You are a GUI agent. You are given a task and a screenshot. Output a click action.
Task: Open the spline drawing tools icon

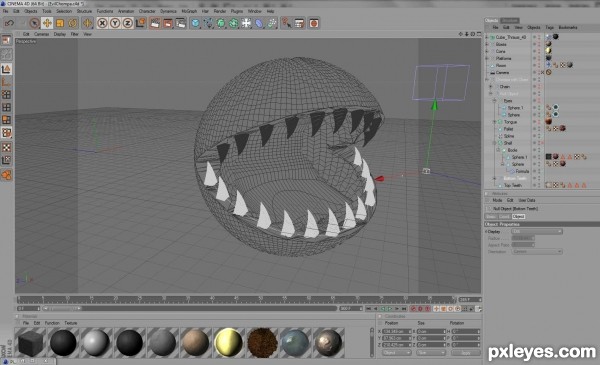click(209, 23)
